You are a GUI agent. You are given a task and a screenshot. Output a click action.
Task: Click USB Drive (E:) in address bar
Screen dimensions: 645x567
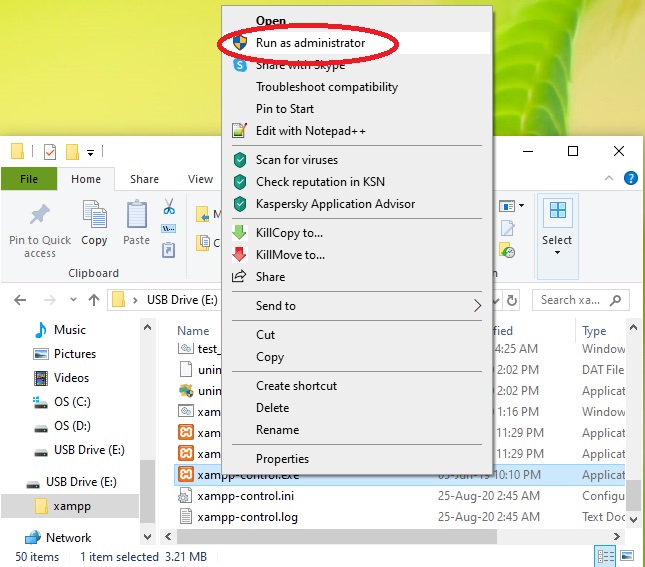(x=182, y=300)
